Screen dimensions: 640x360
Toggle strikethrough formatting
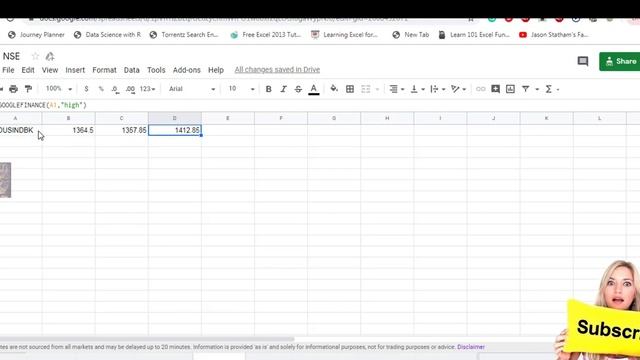pyautogui.click(x=298, y=89)
